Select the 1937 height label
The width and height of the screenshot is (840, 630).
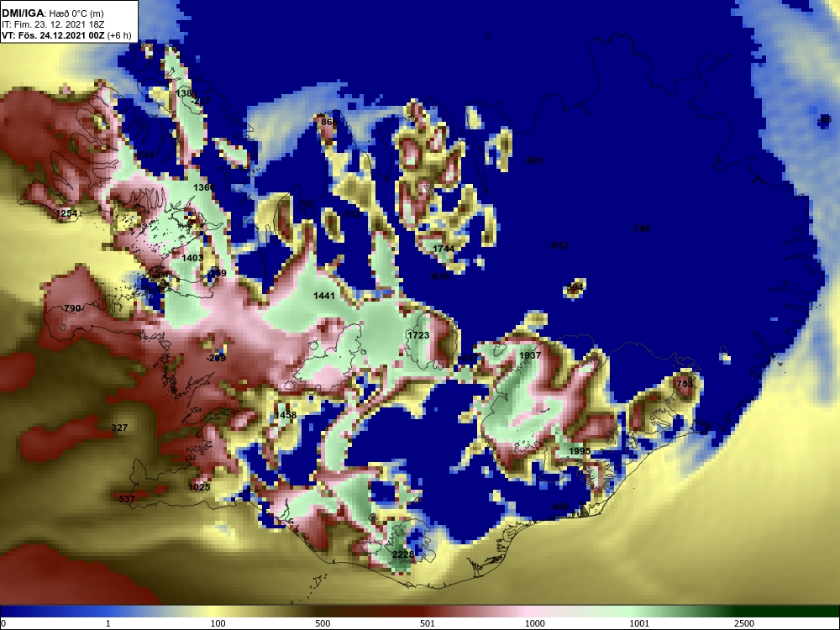[x=530, y=355]
